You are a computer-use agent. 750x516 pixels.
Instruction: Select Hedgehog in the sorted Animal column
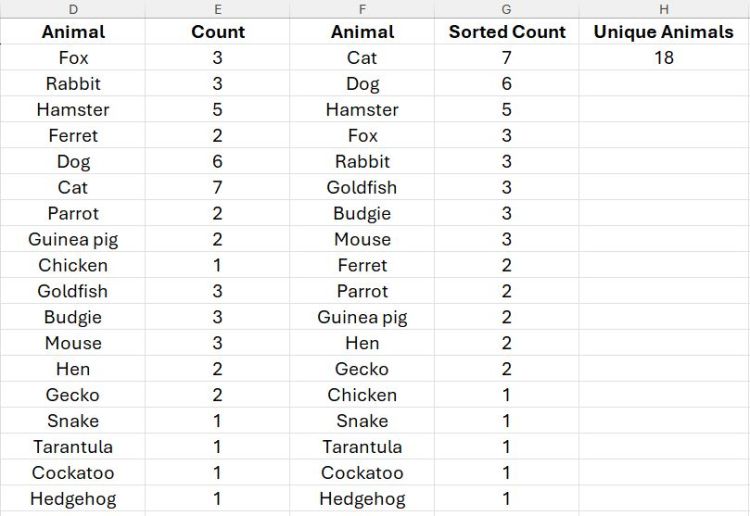point(362,498)
